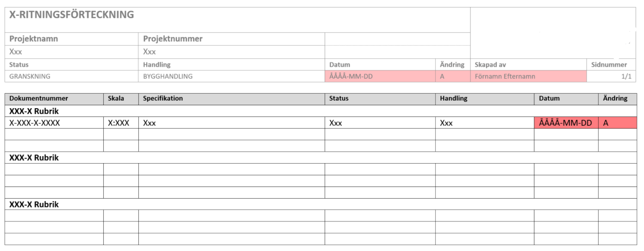Select the X:XXX scale cell
Image resolution: width=644 pixels, height=251 pixels.
click(x=121, y=123)
